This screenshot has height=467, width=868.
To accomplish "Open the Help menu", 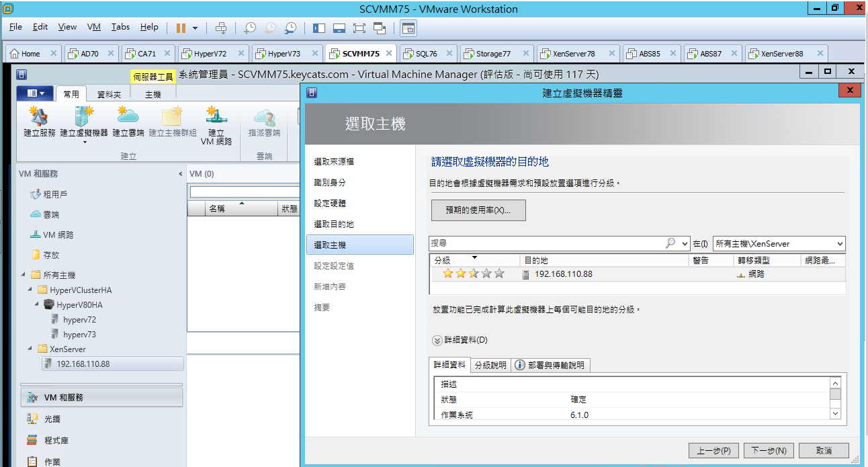I will (x=149, y=27).
